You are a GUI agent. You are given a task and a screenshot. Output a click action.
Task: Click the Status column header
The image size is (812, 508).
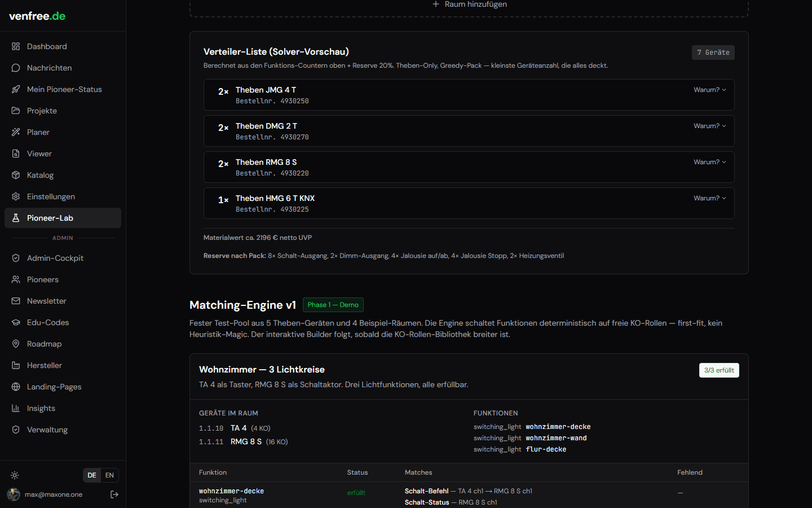(x=358, y=472)
